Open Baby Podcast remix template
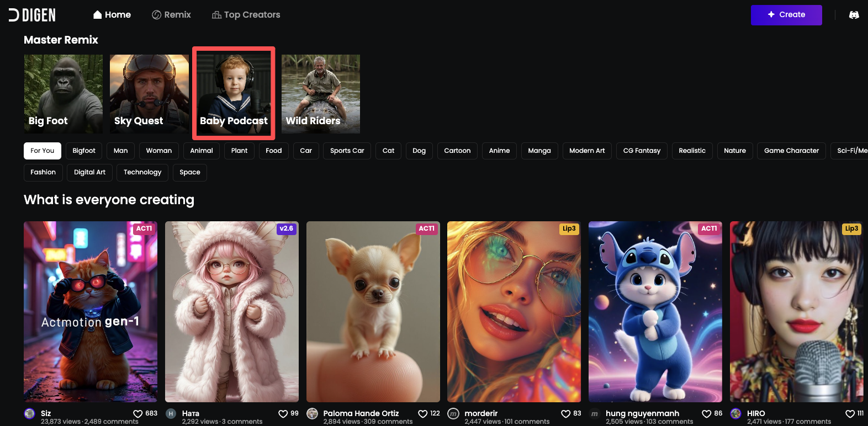Viewport: 868px width, 426px height. [x=234, y=94]
